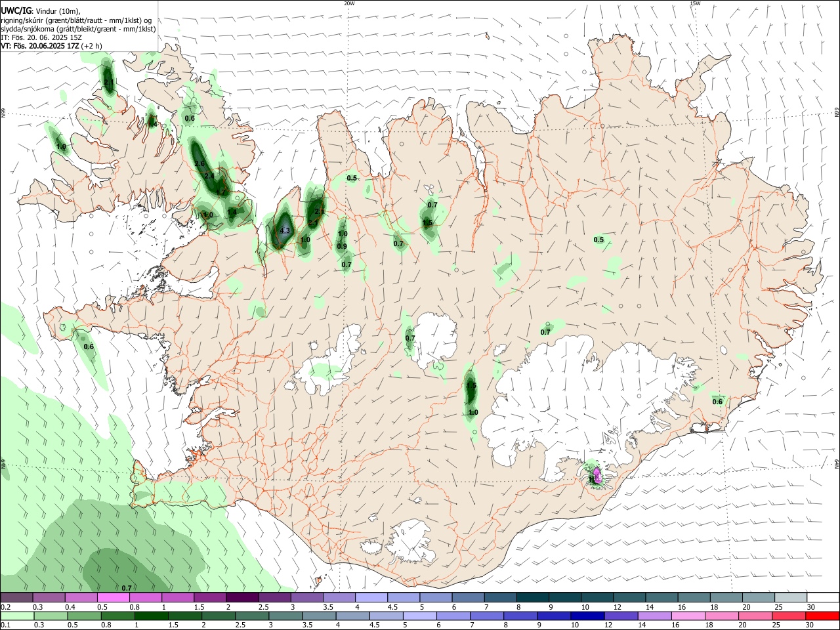This screenshot has height=630, width=840.
Task: Click the 2.4 rainfall label on the map
Action: point(209,176)
